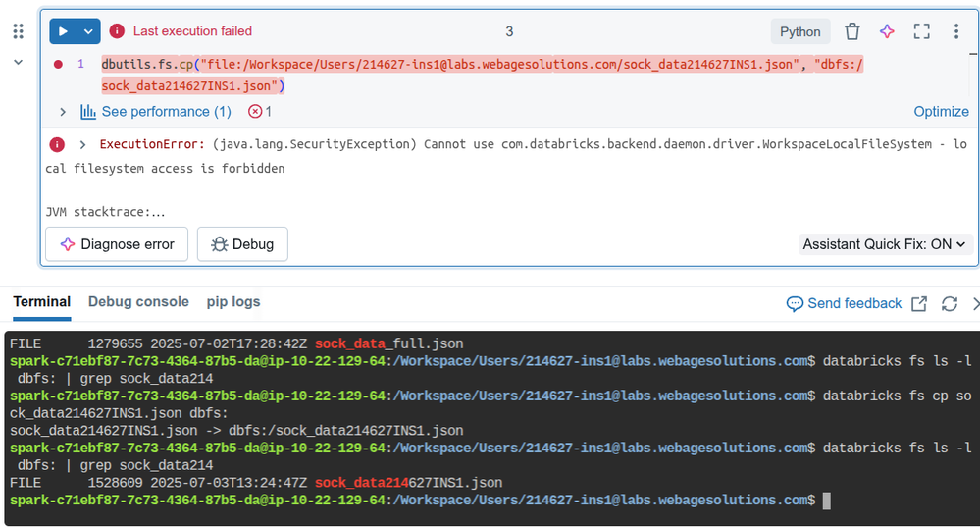
Task: Click the terminal refresh icon
Action: click(949, 304)
